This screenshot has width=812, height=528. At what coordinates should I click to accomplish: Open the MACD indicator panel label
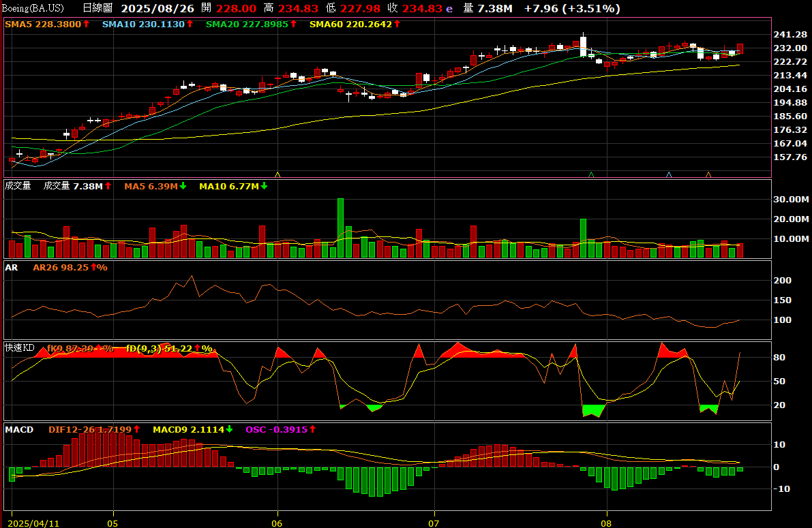pos(18,429)
